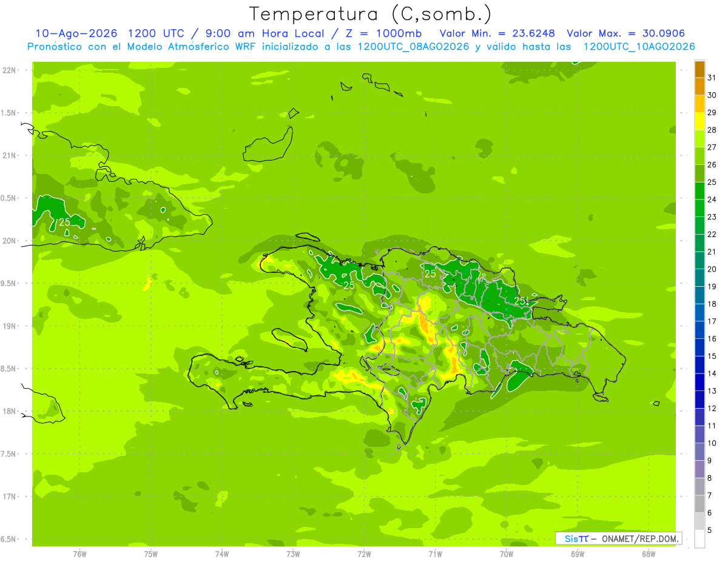This screenshot has width=728, height=562.
Task: Click legend value 19 on the color bar
Action: [712, 286]
